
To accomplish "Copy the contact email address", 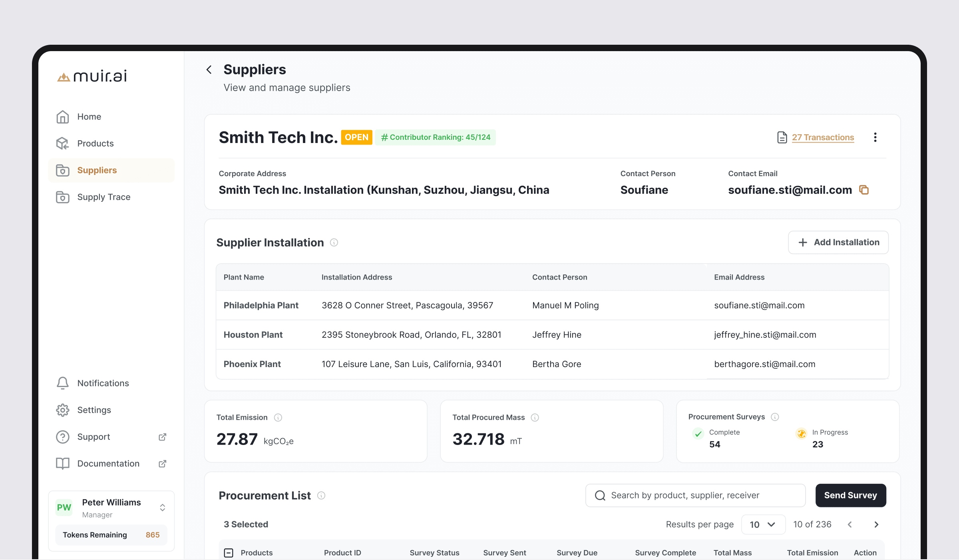I will pos(864,190).
